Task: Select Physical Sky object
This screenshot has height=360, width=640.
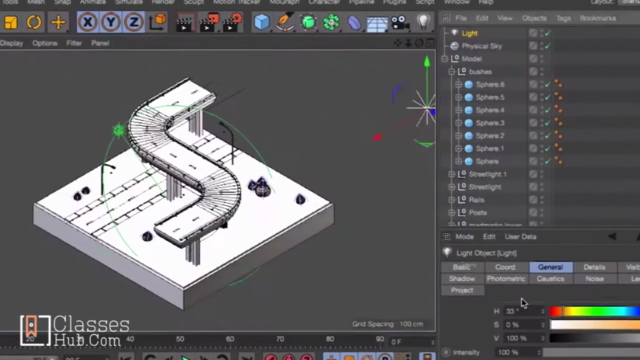Action: tap(482, 46)
